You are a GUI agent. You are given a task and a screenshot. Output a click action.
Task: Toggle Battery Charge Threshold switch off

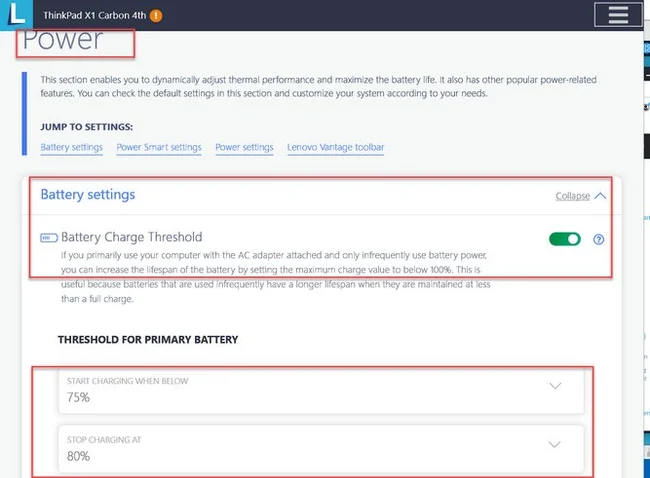pyautogui.click(x=565, y=239)
